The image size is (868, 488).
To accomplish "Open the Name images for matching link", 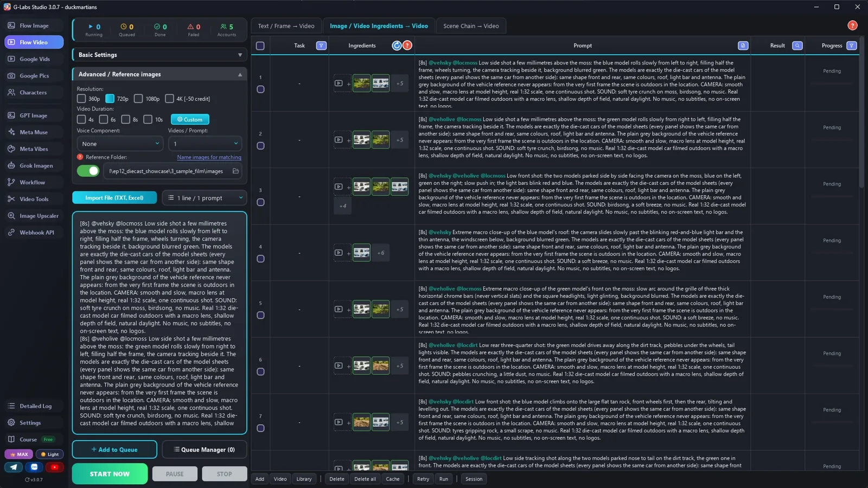I will click(x=209, y=157).
